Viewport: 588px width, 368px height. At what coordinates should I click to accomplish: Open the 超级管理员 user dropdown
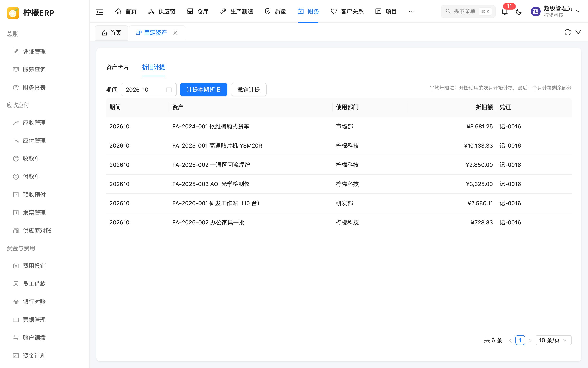coord(556,11)
